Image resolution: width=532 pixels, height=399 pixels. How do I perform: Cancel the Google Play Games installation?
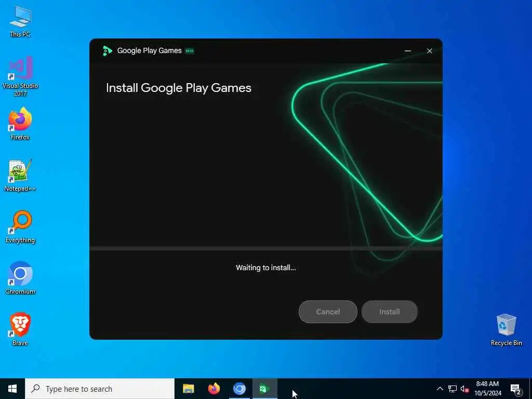pyautogui.click(x=328, y=312)
